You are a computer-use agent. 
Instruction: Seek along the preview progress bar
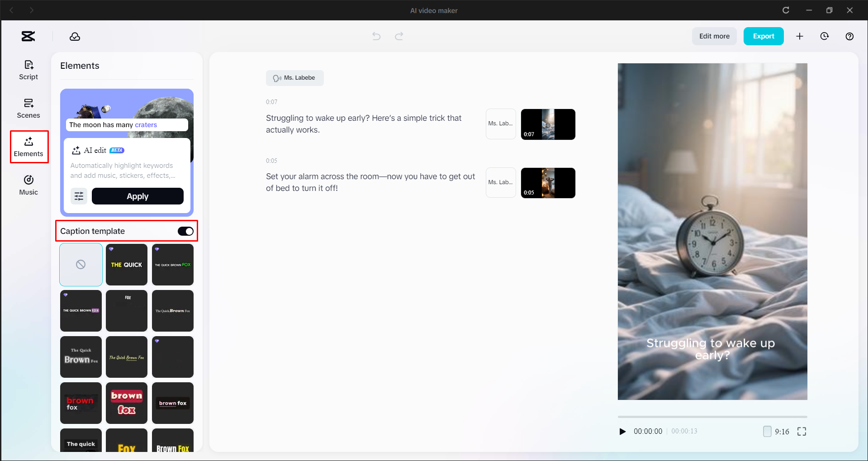712,417
